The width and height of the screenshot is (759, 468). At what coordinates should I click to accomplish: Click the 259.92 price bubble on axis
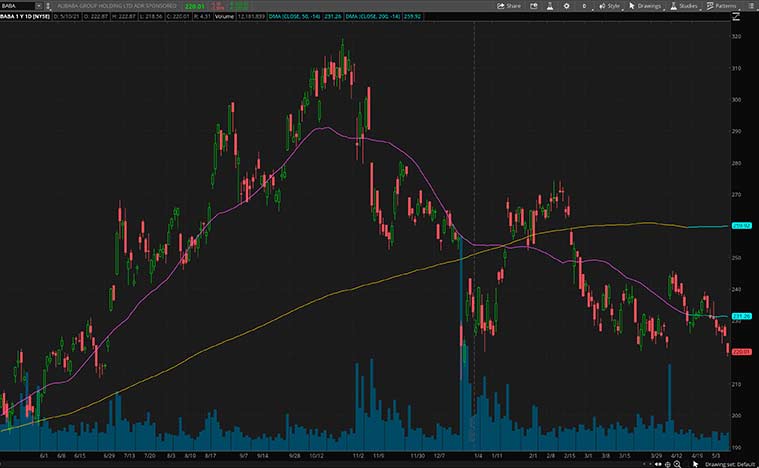741,226
